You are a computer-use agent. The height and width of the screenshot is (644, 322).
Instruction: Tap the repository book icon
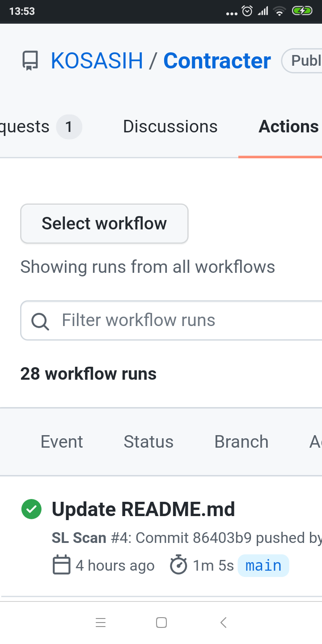click(30, 61)
